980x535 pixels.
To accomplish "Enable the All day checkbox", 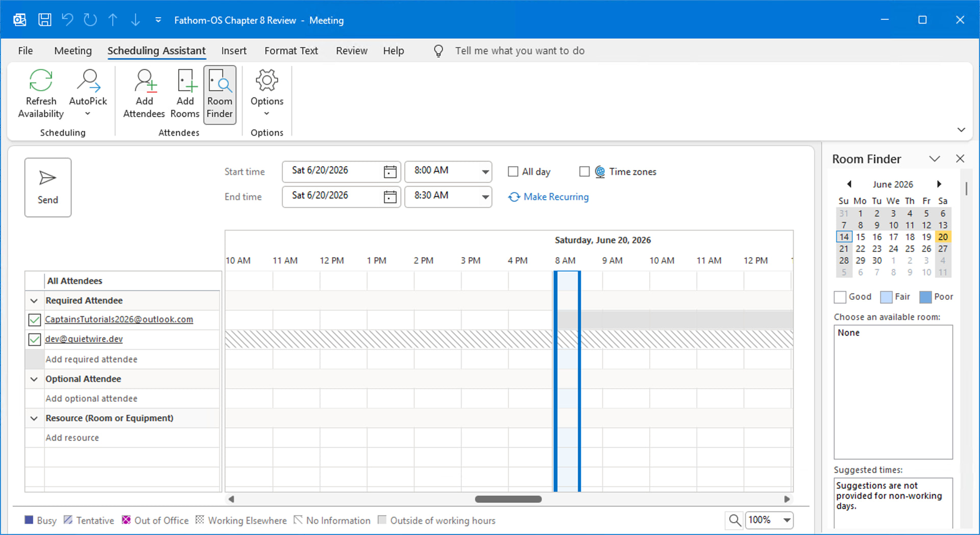I will pos(513,172).
